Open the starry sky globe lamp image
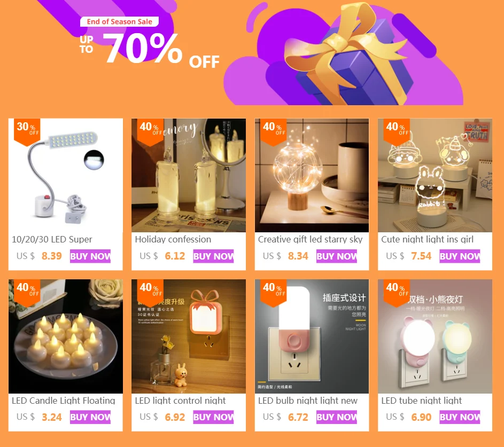The width and height of the screenshot is (504, 447). click(312, 175)
